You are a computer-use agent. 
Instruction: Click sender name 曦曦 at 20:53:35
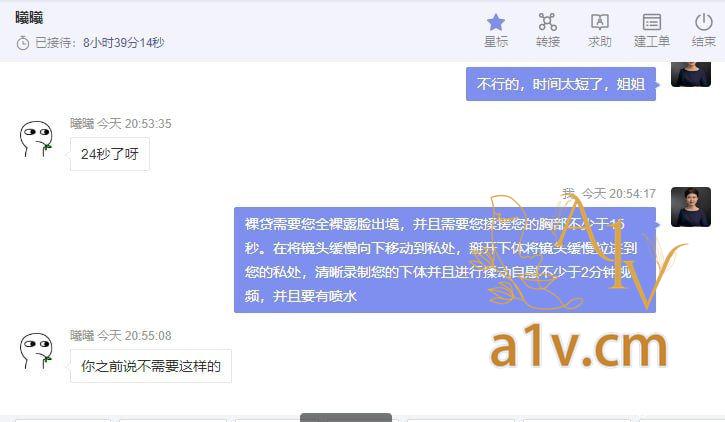82,124
